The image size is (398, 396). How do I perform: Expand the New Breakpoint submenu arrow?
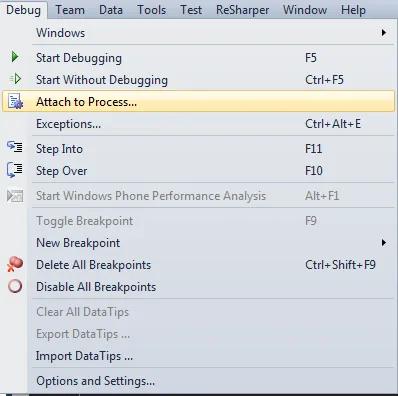tap(384, 243)
